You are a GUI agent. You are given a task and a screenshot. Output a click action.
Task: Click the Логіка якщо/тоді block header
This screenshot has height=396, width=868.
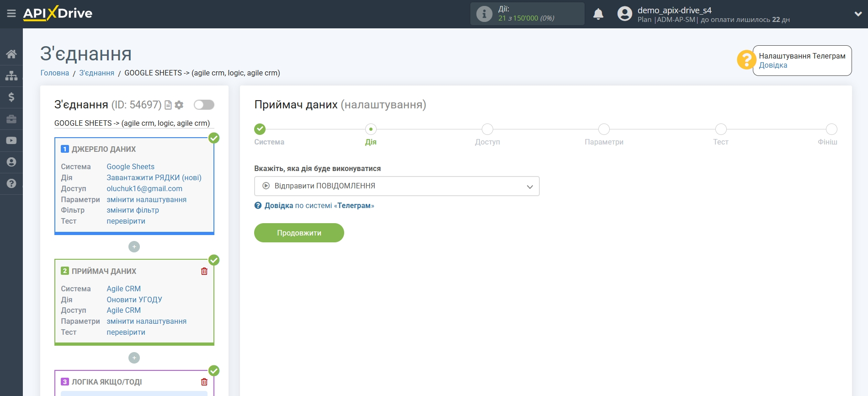point(107,382)
